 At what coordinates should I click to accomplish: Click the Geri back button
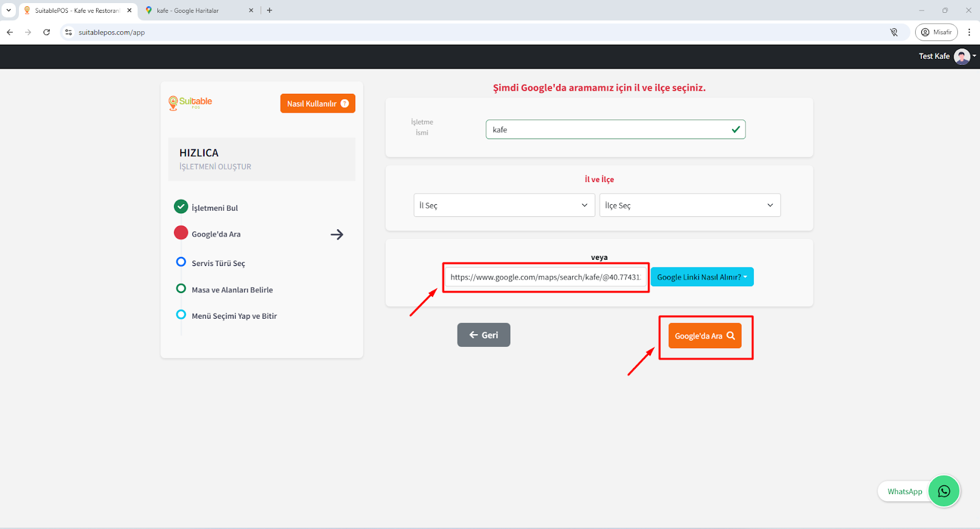point(484,335)
